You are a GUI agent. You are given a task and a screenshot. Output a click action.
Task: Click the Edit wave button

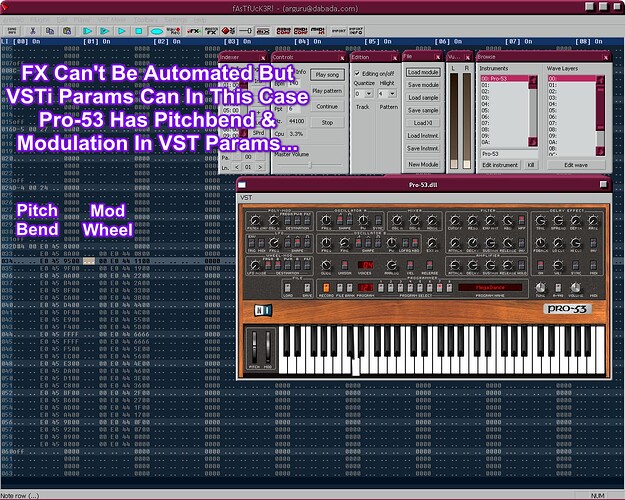pyautogui.click(x=576, y=165)
